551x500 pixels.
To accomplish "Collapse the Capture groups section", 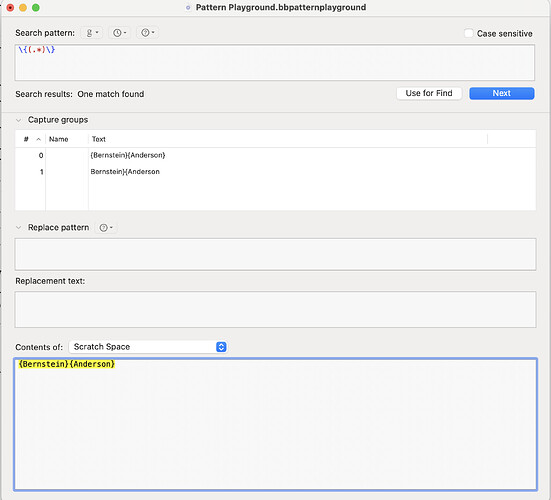I will click(x=19, y=120).
